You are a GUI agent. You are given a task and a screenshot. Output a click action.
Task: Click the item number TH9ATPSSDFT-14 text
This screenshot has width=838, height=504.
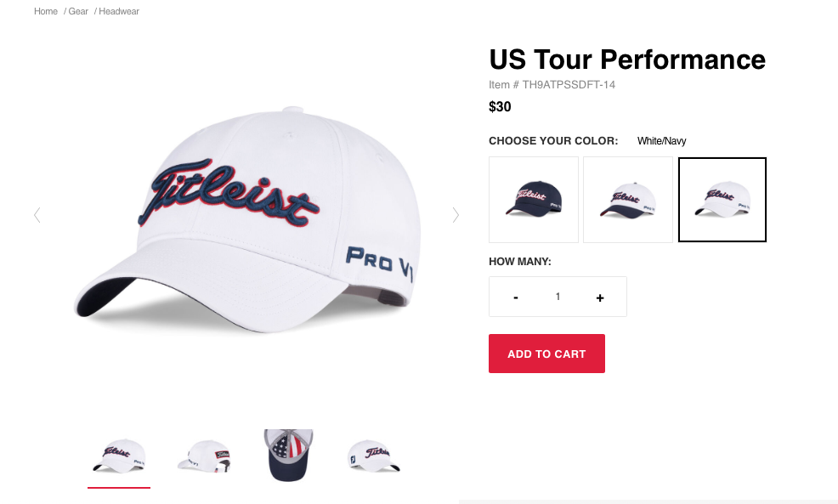tap(552, 85)
